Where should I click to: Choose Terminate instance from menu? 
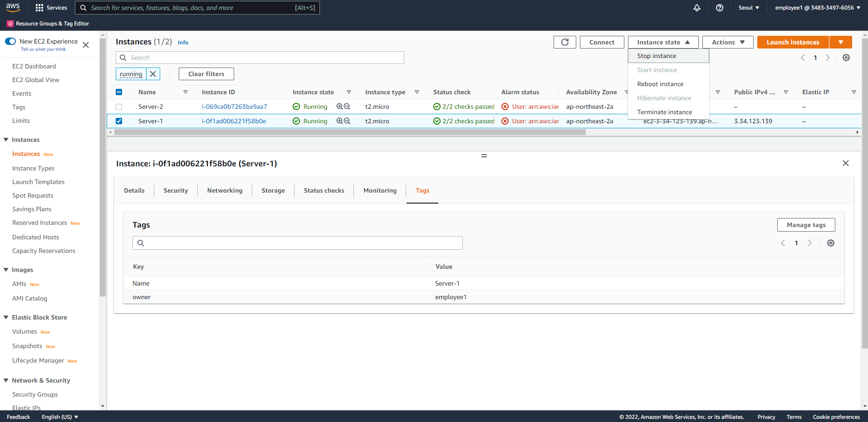[x=668, y=112]
